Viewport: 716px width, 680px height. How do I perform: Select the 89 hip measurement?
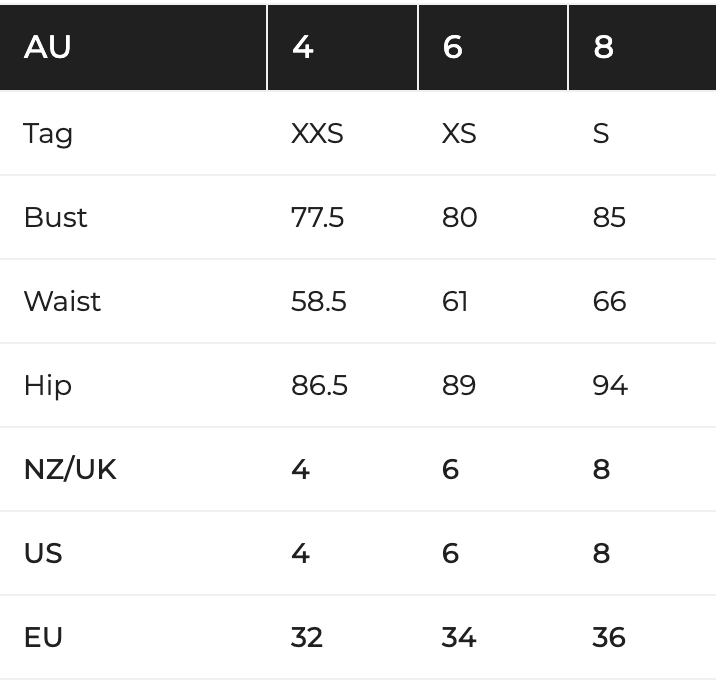[459, 385]
